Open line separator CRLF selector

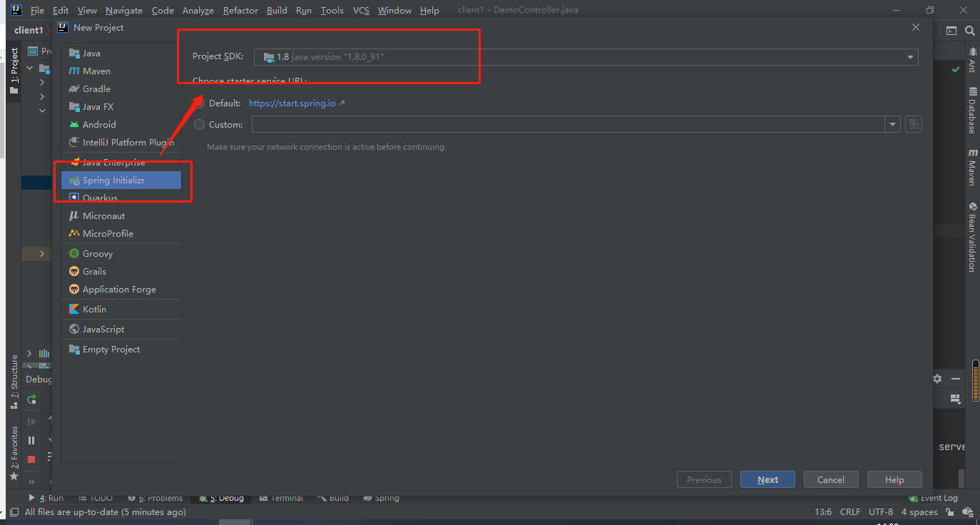pos(850,512)
